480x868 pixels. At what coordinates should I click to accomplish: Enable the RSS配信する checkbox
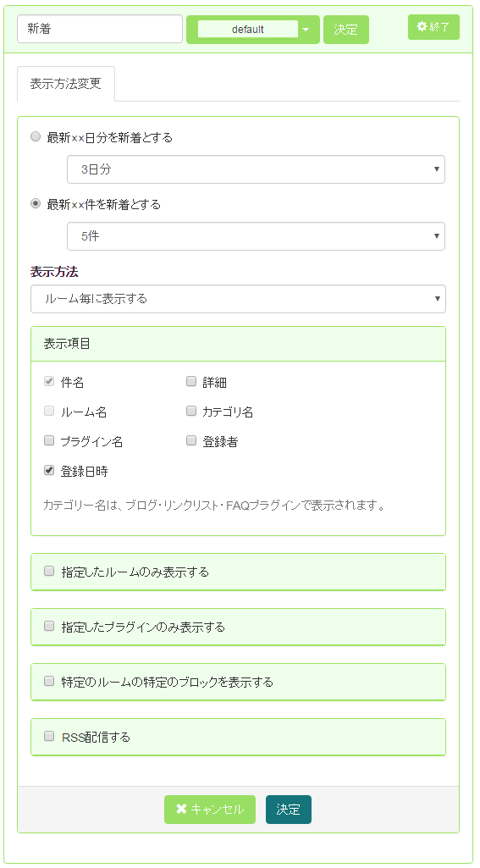coord(49,736)
